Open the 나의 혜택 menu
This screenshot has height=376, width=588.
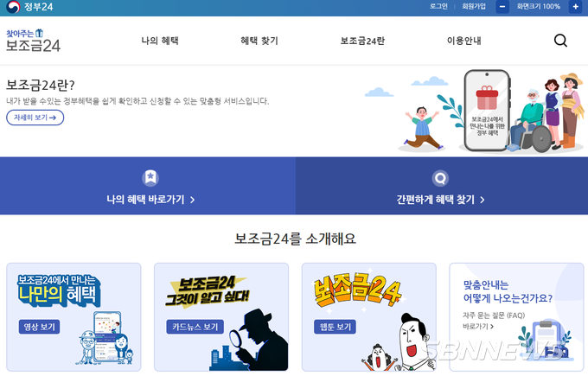(160, 41)
